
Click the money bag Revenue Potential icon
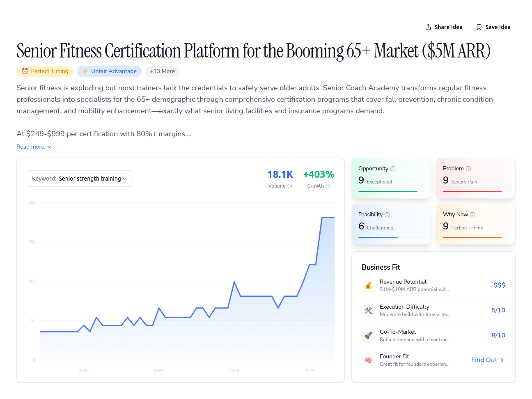point(368,285)
